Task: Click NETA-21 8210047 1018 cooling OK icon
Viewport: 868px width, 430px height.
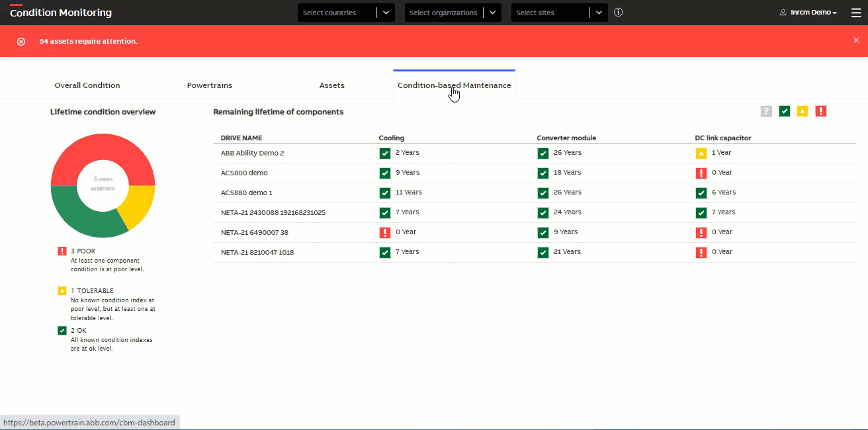Action: (x=385, y=253)
